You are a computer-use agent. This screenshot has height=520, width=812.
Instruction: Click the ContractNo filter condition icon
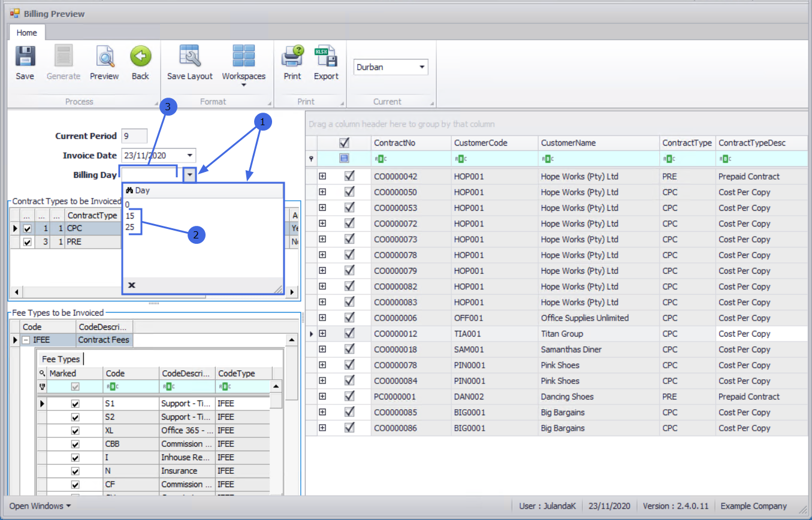379,159
